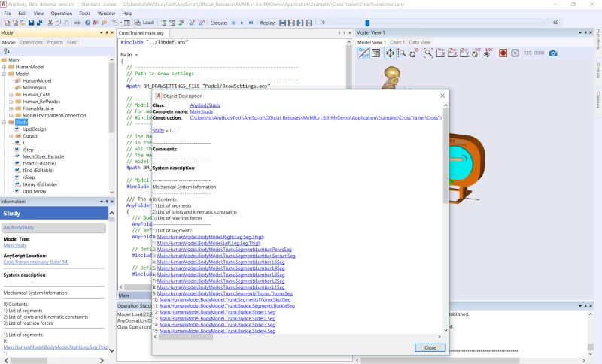
Task: Expand the Human_CoM tree node
Action: coord(11,95)
